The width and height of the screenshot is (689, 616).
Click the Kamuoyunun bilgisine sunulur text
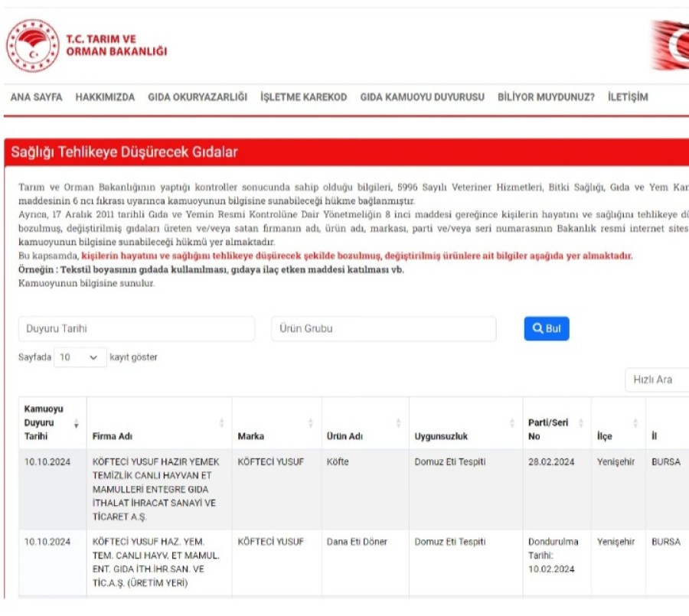pos(87,283)
